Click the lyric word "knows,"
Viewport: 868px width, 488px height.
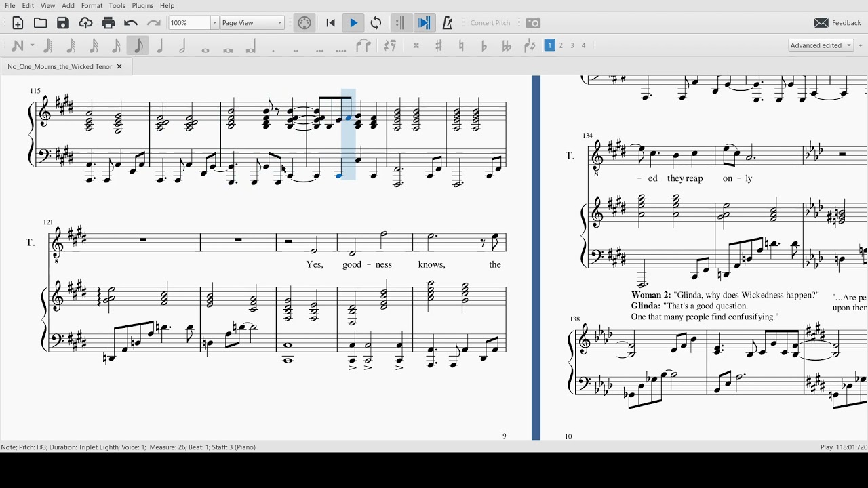tap(432, 265)
